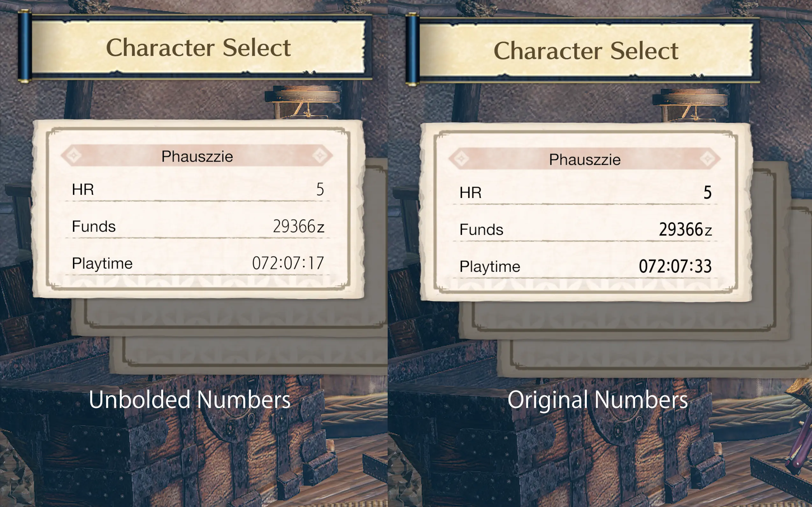Screen dimensions: 812x507
Task: Click the blue scroll roll on the Unbolded panel's banner
Action: pos(25,46)
